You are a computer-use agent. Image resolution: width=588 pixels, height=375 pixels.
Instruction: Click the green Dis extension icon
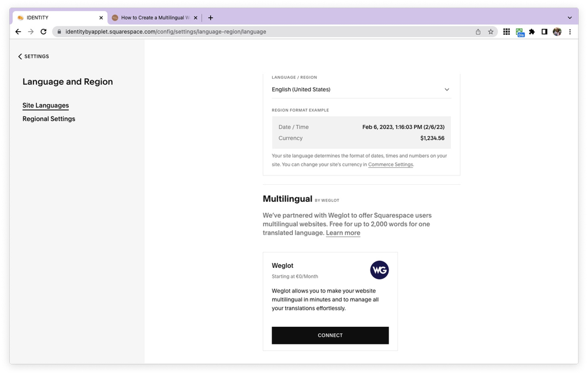(x=519, y=32)
